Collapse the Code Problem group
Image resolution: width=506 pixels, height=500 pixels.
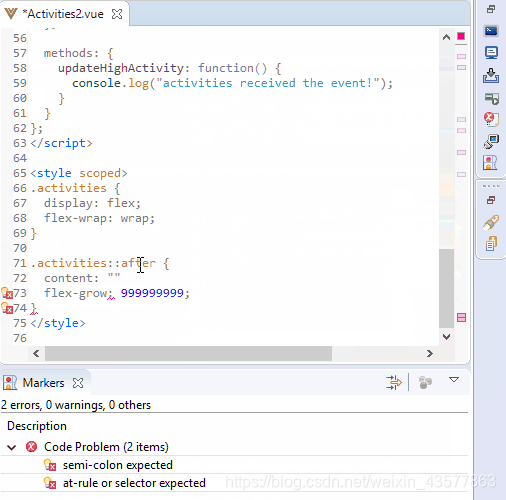point(12,447)
